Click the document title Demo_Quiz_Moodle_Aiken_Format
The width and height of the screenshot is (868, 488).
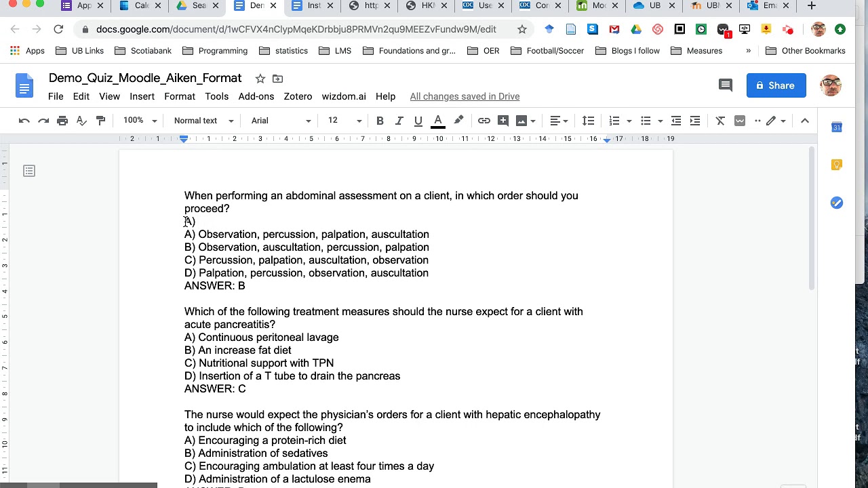point(145,78)
